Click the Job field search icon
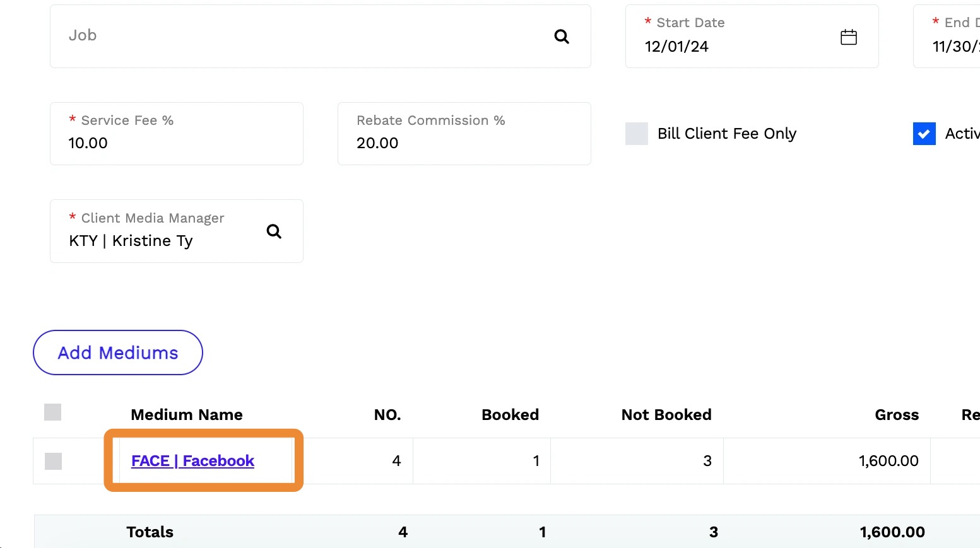 point(561,37)
